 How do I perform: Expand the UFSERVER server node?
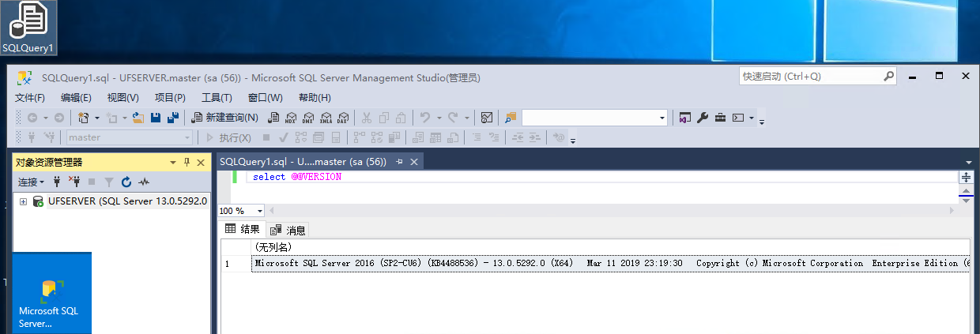coord(24,201)
